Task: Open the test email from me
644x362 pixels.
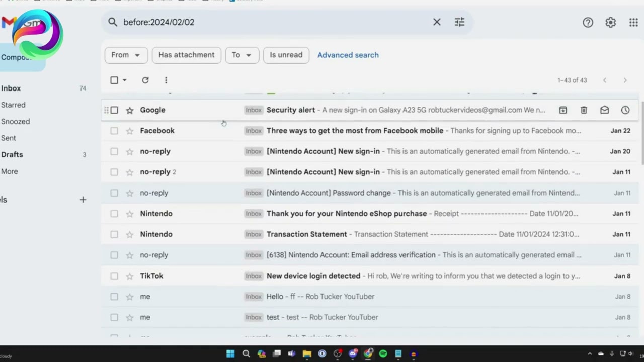Action: [370, 317]
